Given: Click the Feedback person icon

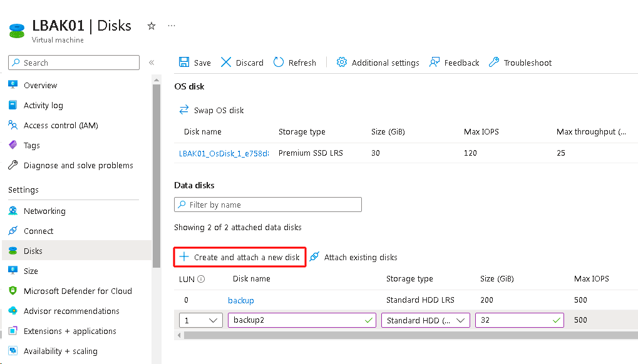Looking at the screenshot, I should point(435,62).
